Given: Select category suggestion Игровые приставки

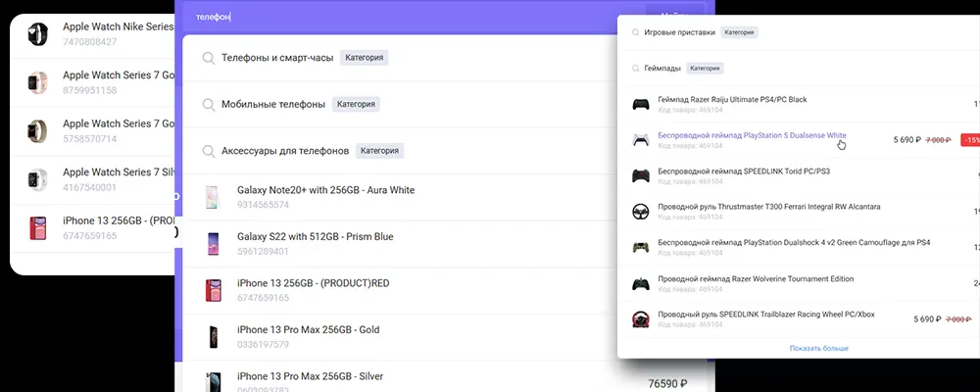Looking at the screenshot, I should pyautogui.click(x=679, y=32).
